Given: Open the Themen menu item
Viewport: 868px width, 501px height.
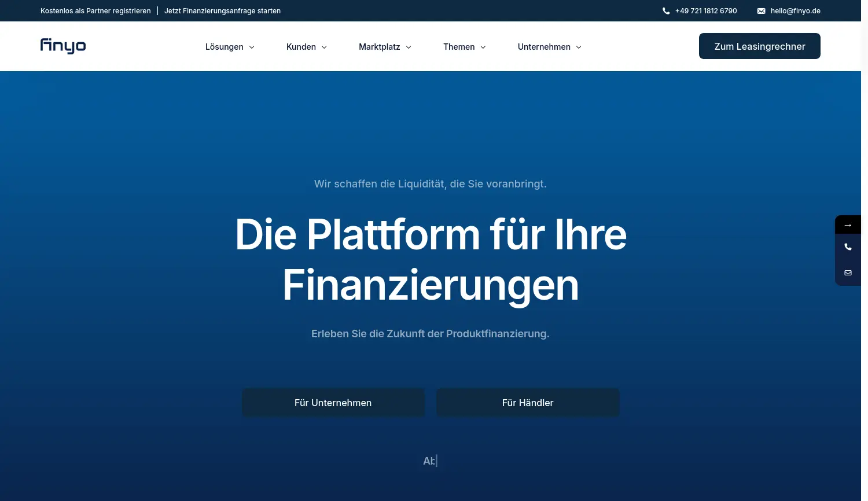Looking at the screenshot, I should click(x=459, y=47).
